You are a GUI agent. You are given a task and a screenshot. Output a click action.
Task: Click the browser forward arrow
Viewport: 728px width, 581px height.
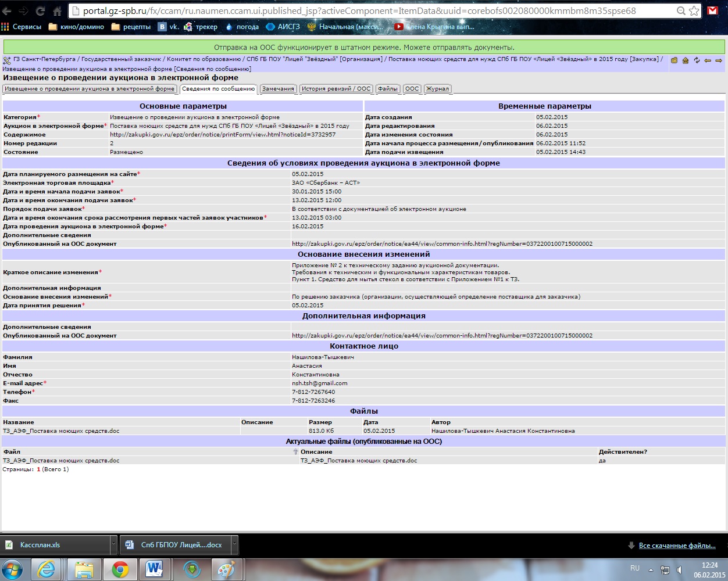coord(24,11)
